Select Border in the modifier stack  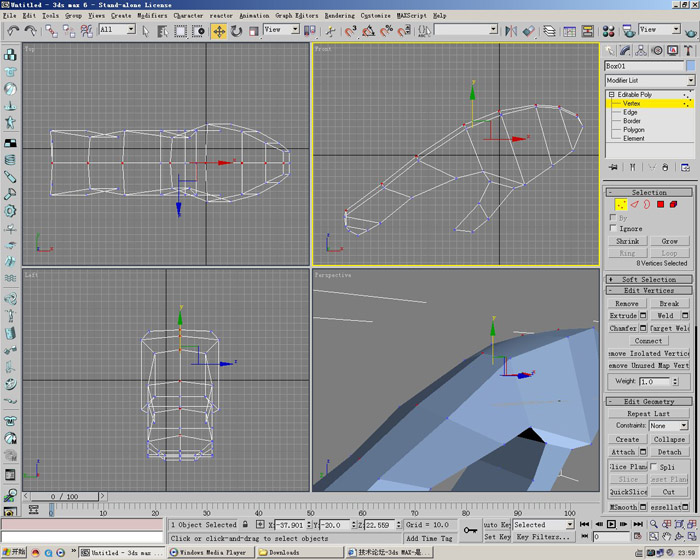click(632, 121)
